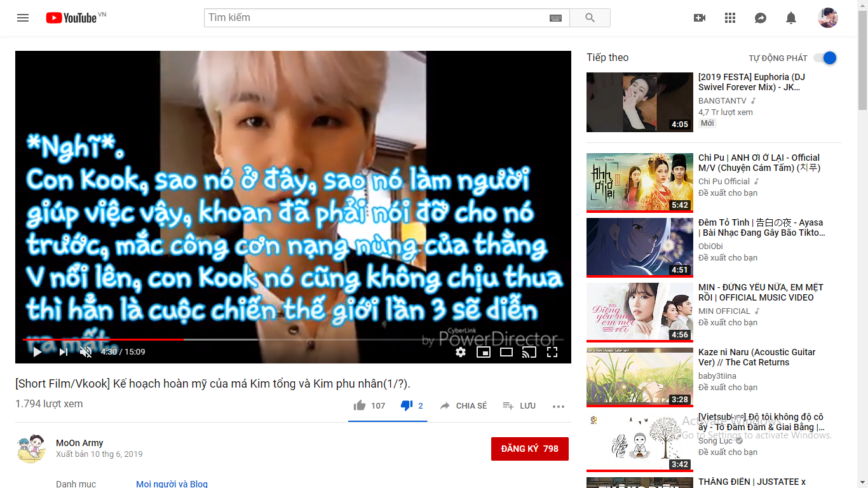Viewport: 868px width, 488px height.
Task: Open video settings gear
Action: coord(461,352)
